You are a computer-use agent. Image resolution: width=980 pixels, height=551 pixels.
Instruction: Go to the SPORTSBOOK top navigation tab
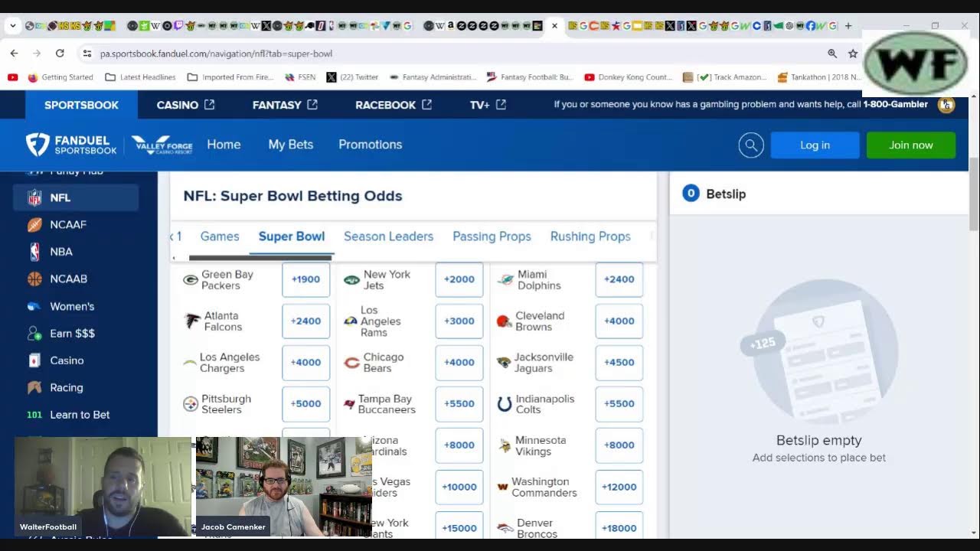pos(81,105)
